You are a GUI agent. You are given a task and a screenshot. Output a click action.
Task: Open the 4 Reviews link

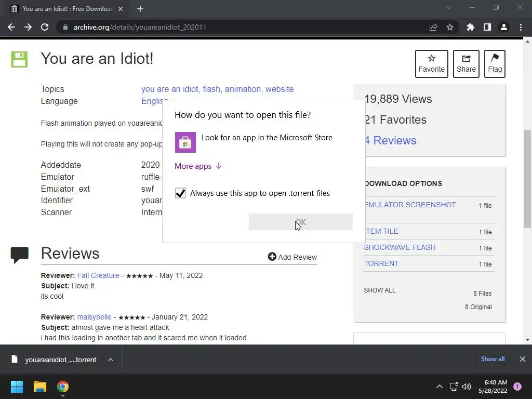click(x=390, y=140)
